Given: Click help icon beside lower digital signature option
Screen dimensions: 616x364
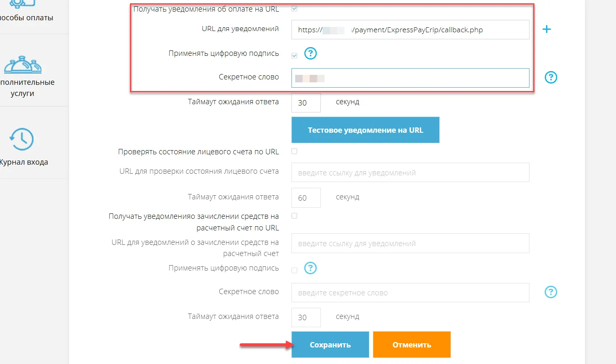Looking at the screenshot, I should click(310, 268).
